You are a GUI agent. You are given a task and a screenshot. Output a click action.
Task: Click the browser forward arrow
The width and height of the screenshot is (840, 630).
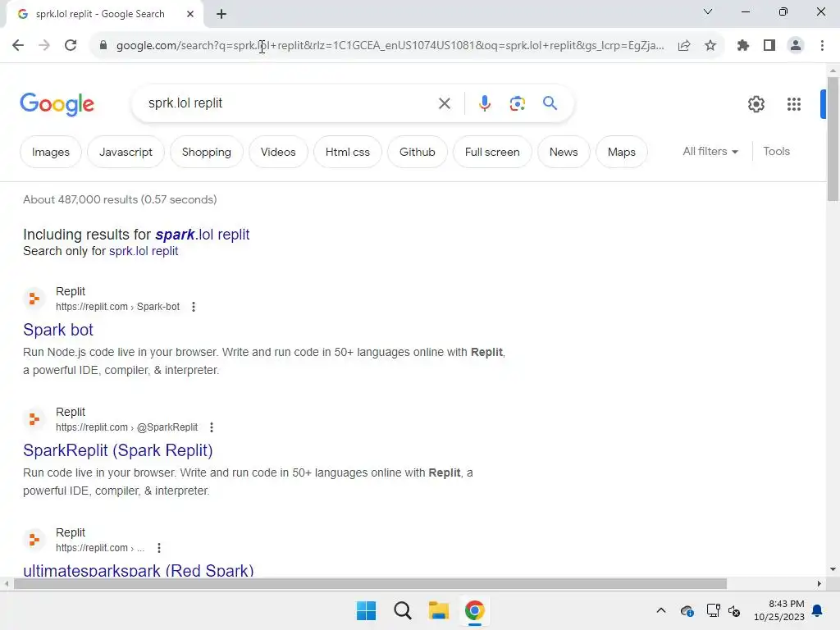click(44, 46)
